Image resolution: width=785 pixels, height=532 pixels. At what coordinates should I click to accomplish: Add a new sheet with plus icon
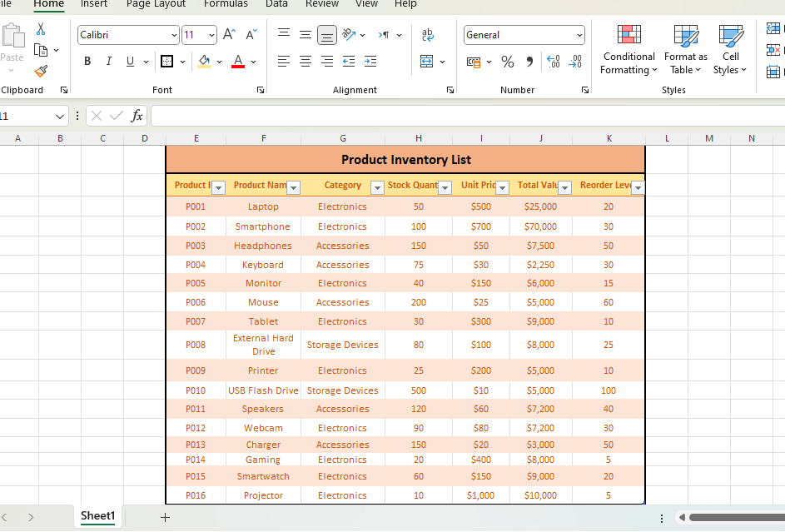click(165, 518)
